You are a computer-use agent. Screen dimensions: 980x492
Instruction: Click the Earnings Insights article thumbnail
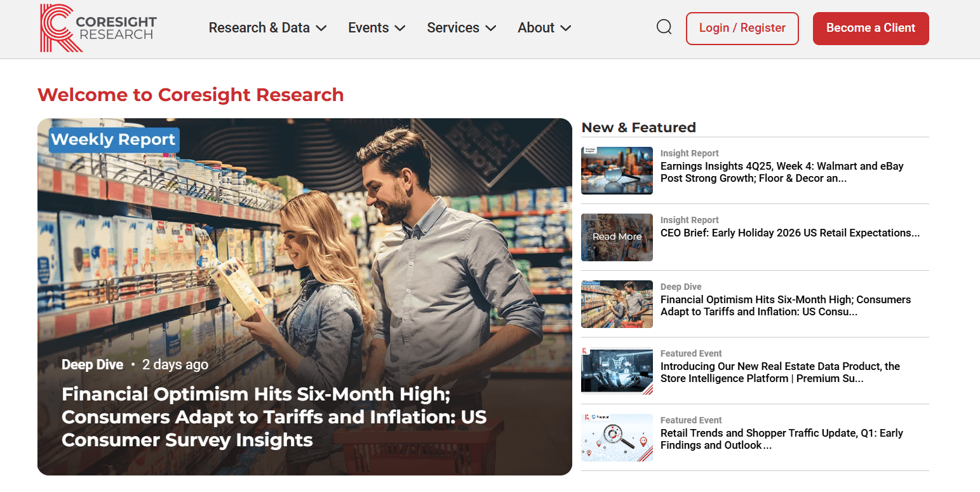(x=617, y=170)
